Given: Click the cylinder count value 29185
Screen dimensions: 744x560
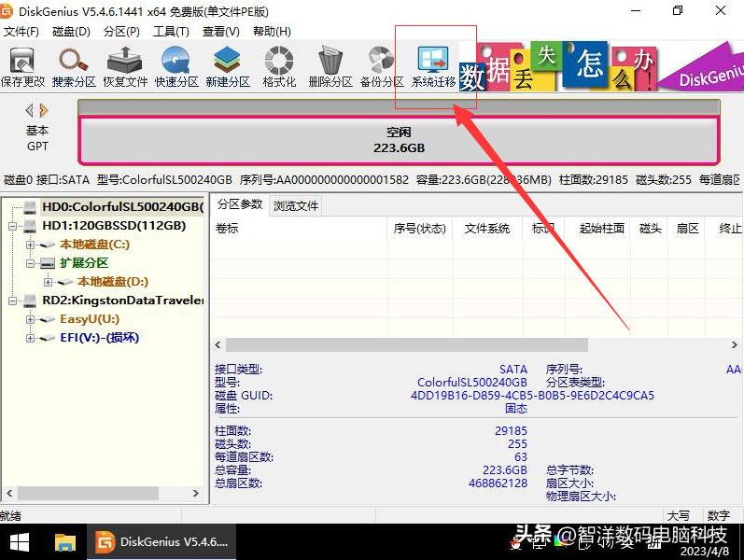Looking at the screenshot, I should (x=511, y=430).
